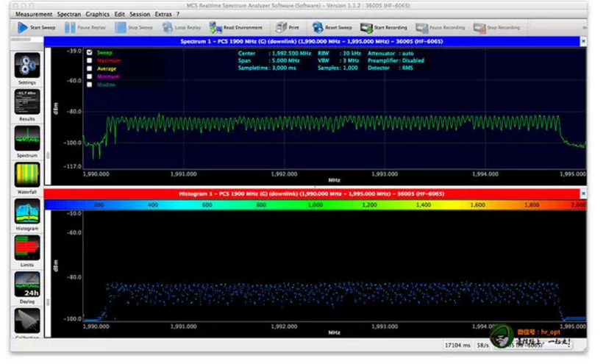Enable the Average trace checkbox
This screenshot has height=364, width=606.
[90, 68]
